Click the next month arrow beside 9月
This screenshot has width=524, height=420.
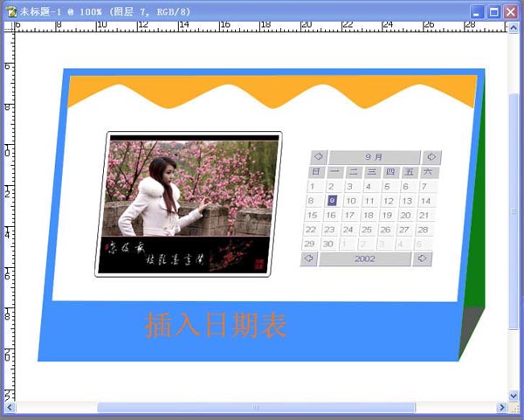tap(431, 157)
